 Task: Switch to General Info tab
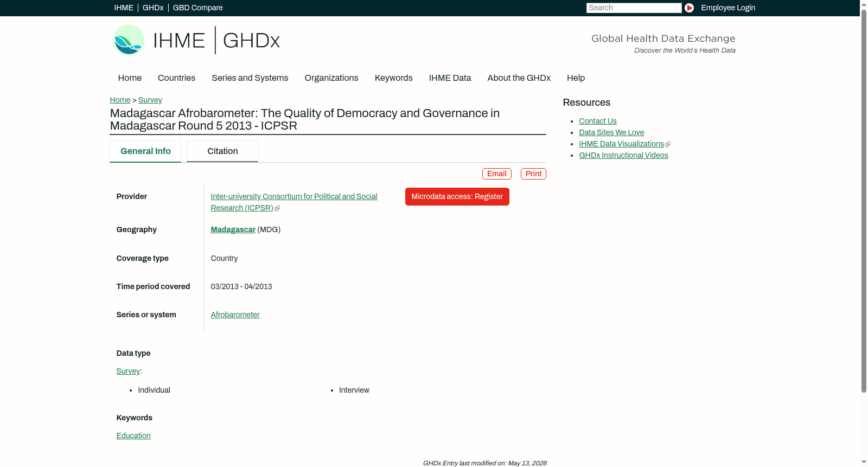point(145,151)
